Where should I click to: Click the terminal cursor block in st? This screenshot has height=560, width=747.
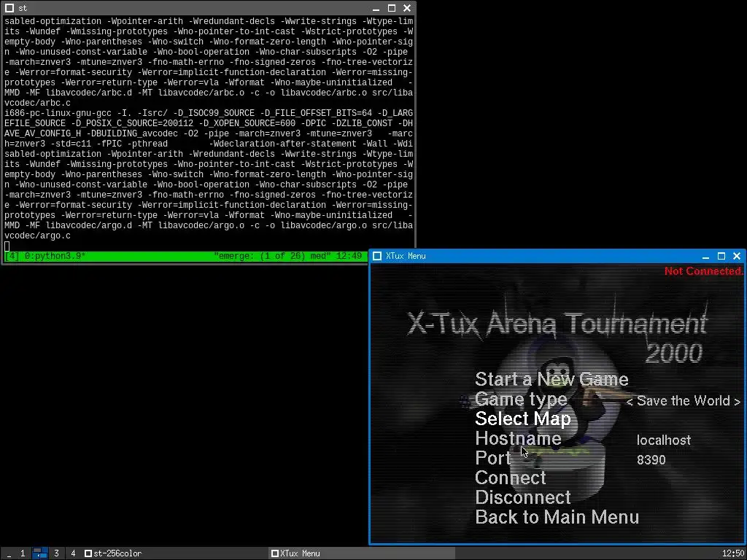tap(7, 246)
